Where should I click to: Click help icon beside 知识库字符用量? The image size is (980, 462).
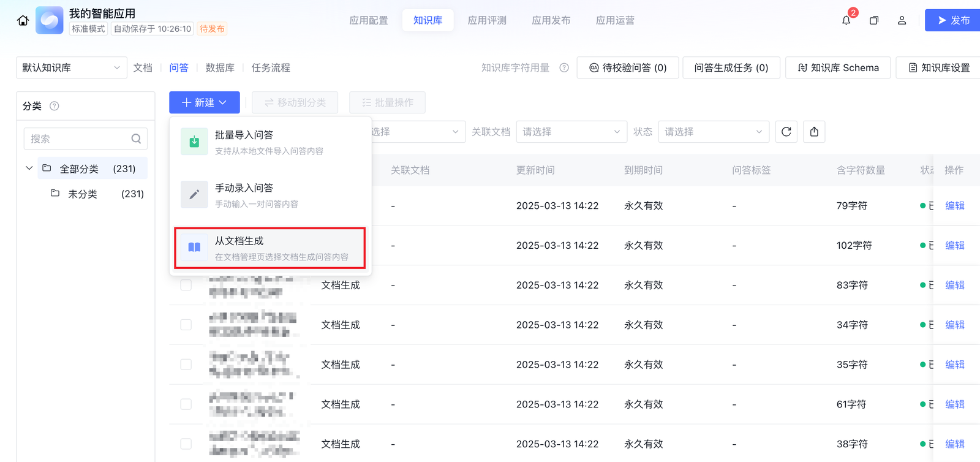point(564,68)
